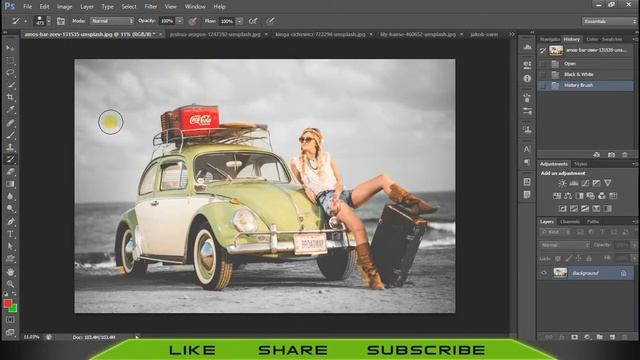Screen dimensions: 640x360
Task: Expand hidden document tabs chevron
Action: [x=511, y=34]
